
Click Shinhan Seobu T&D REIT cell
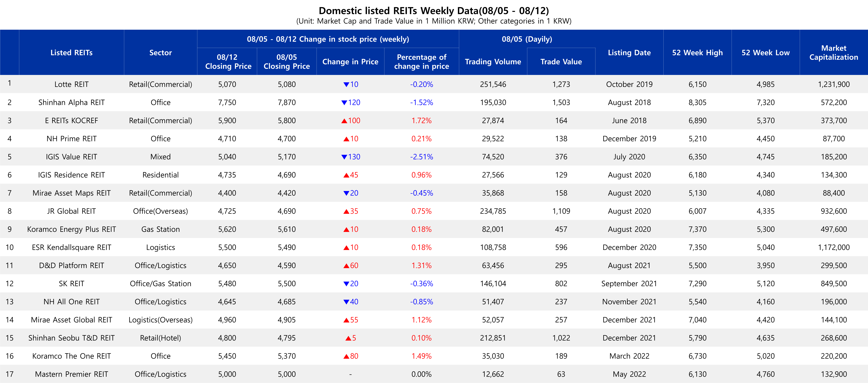pyautogui.click(x=71, y=338)
